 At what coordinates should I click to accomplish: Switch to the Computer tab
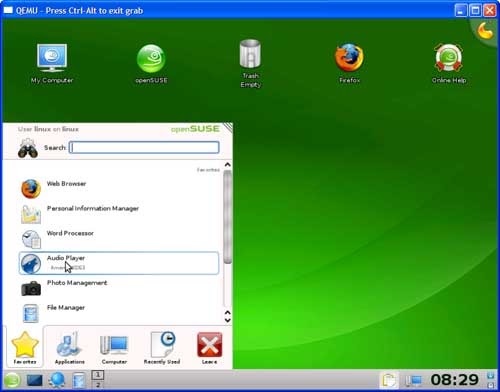pyautogui.click(x=114, y=348)
